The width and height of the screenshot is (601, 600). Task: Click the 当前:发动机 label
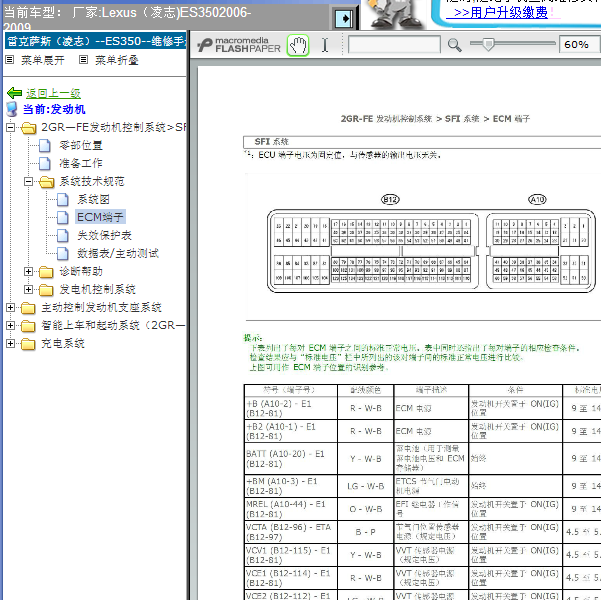pyautogui.click(x=54, y=109)
